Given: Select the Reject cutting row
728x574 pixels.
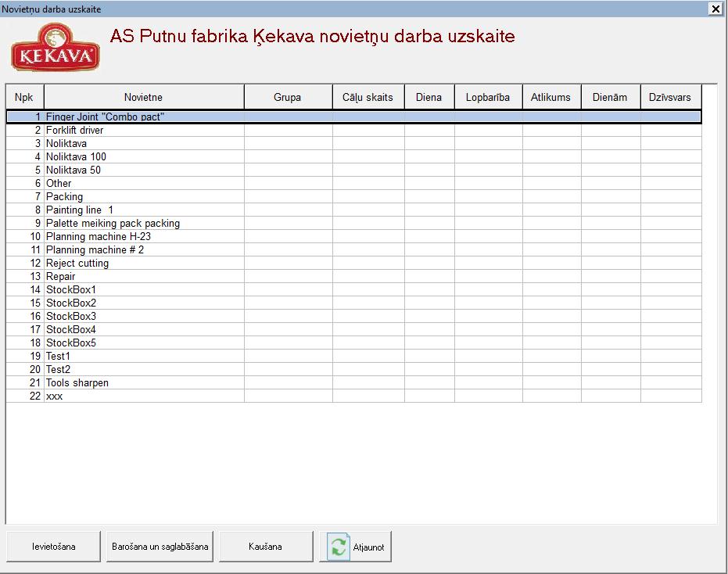Looking at the screenshot, I should [x=353, y=264].
